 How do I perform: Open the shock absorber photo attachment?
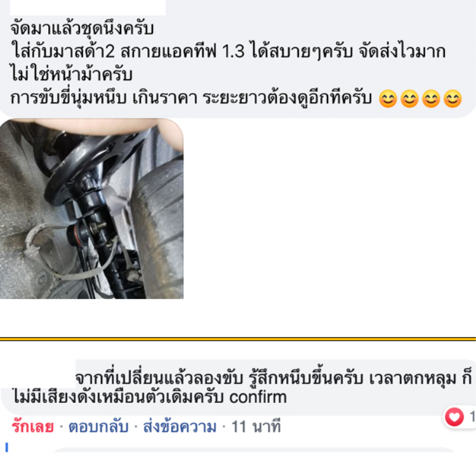pos(91,209)
